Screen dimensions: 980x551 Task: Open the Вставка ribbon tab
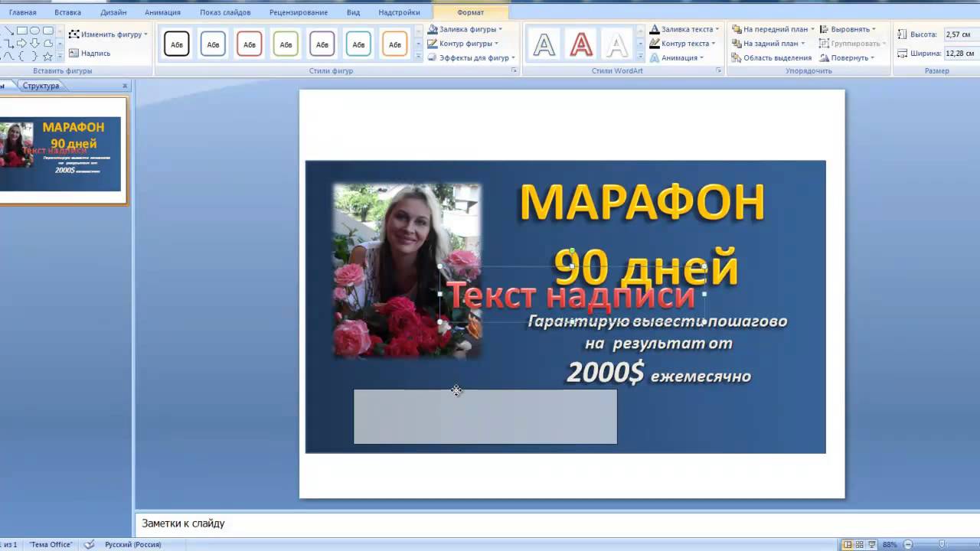click(67, 12)
